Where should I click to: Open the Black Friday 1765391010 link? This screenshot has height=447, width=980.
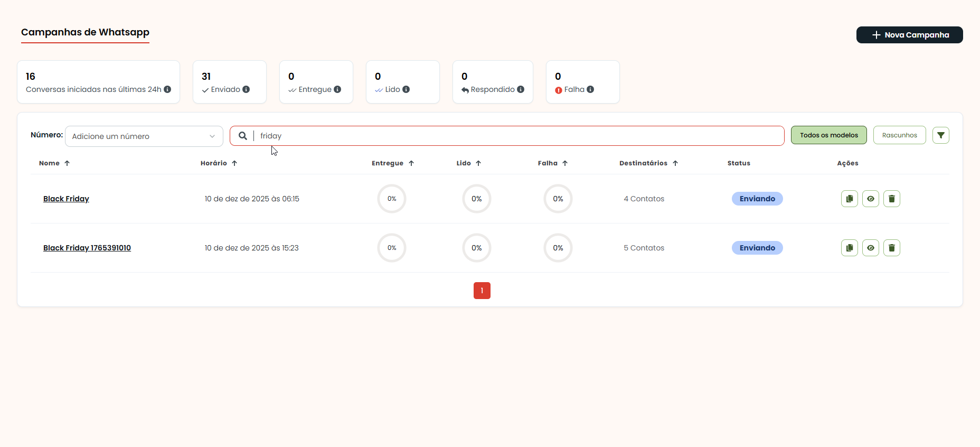(87, 248)
